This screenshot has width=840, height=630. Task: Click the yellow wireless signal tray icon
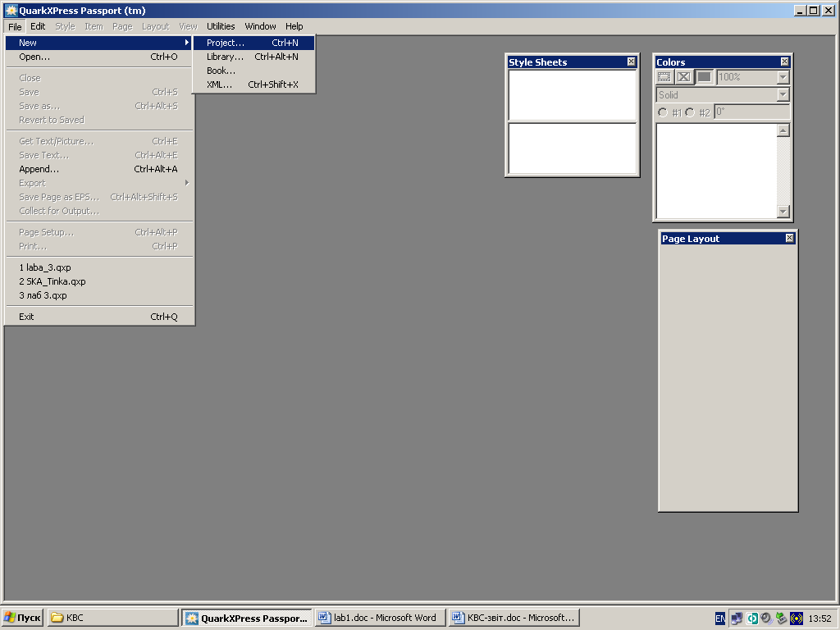(x=797, y=619)
